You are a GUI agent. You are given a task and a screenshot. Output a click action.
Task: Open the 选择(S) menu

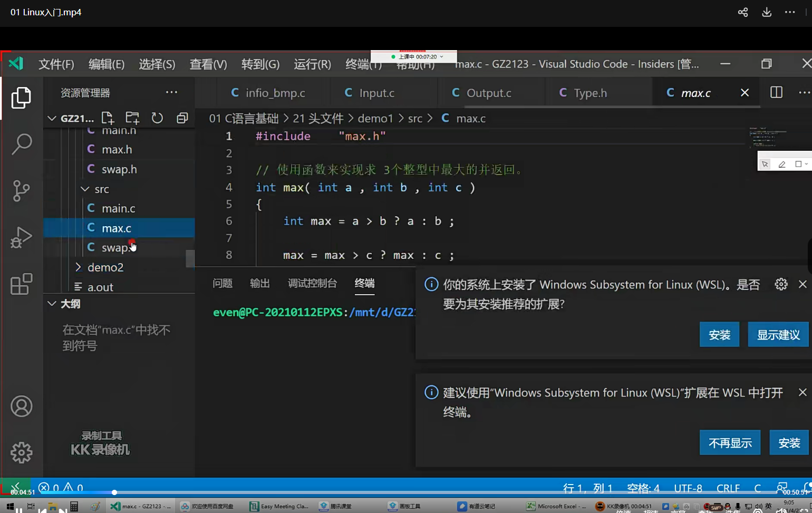tap(157, 64)
